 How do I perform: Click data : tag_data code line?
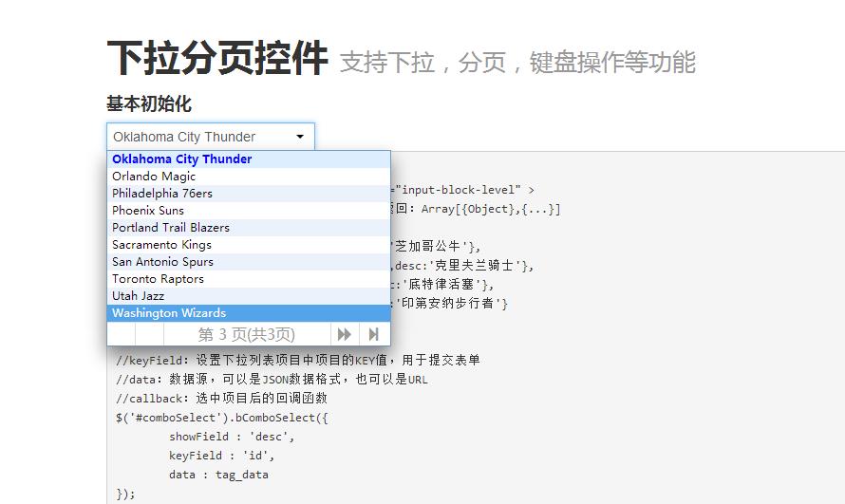click(x=218, y=475)
